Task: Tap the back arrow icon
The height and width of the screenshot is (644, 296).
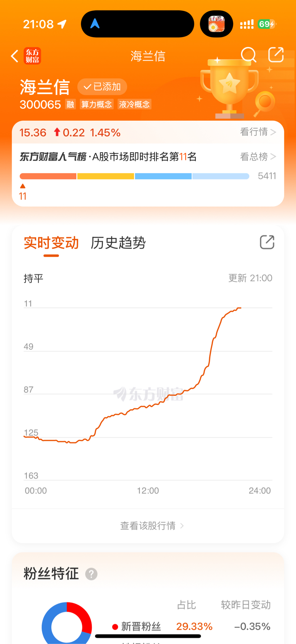Action: point(15,56)
